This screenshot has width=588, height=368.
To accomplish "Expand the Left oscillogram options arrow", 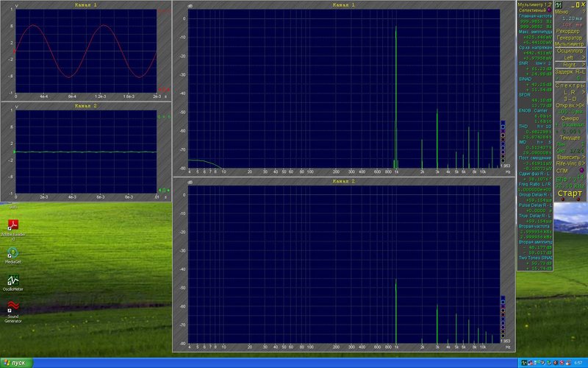I will point(583,57).
